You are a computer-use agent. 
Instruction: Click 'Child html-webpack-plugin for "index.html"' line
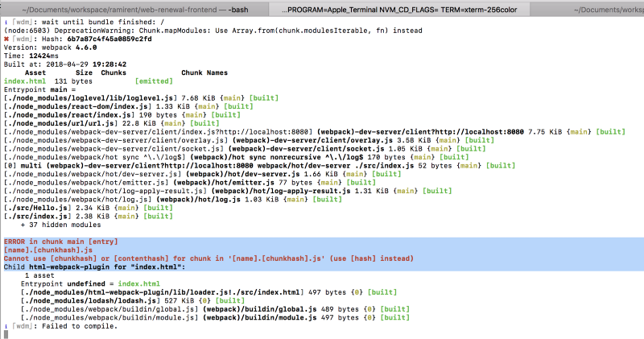[x=94, y=267]
